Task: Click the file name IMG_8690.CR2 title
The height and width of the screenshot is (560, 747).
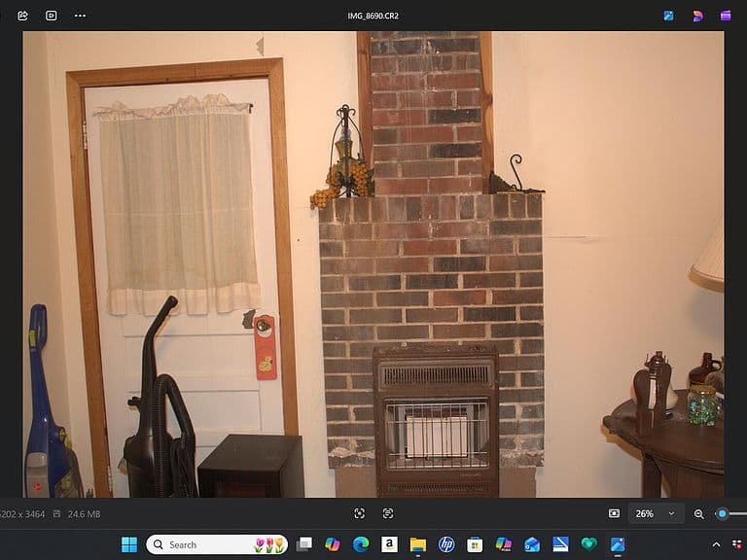Action: coord(373,16)
